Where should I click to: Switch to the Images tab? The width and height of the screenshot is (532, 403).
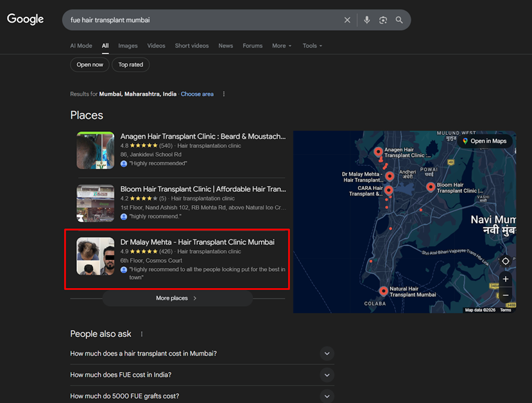point(128,46)
